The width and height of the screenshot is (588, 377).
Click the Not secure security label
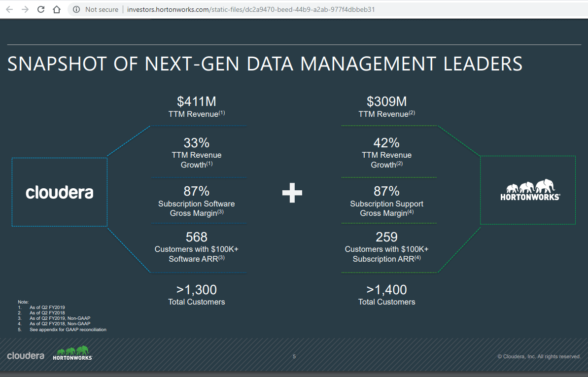pyautogui.click(x=101, y=9)
